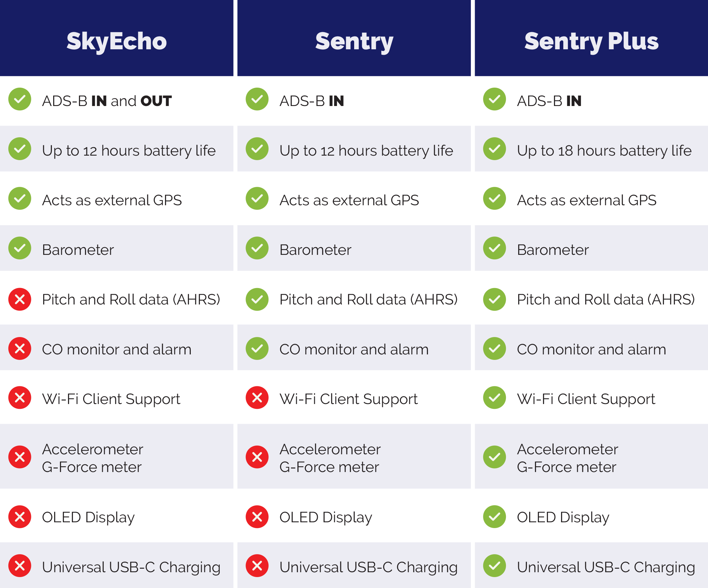
Task: Click Sentry Plus "OLED Display" label
Action: tap(563, 517)
